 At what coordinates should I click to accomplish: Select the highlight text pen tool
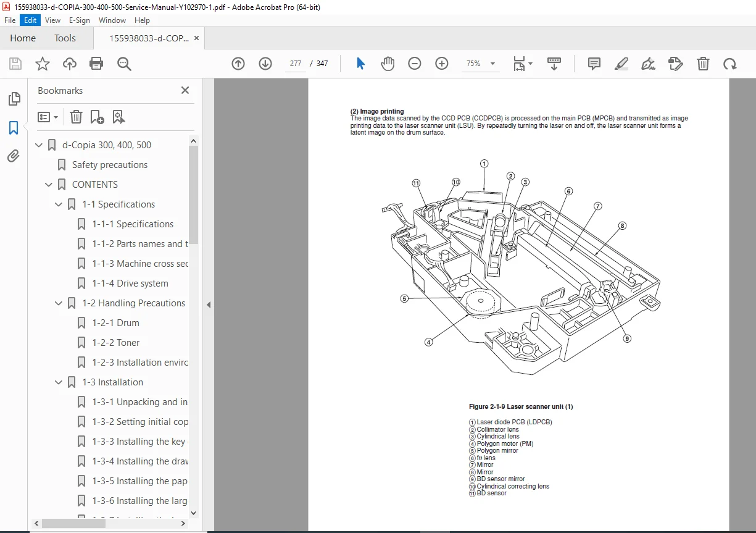[x=621, y=64]
